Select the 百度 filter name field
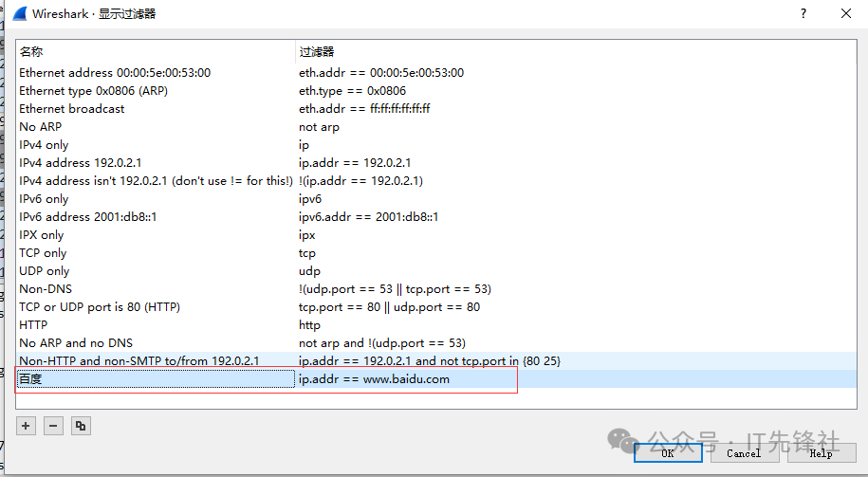The height and width of the screenshot is (477, 868). 154,379
